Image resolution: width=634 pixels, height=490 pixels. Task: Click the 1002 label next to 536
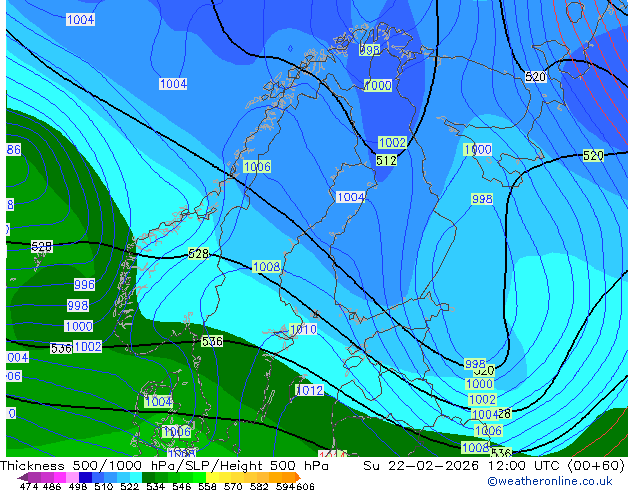88,346
